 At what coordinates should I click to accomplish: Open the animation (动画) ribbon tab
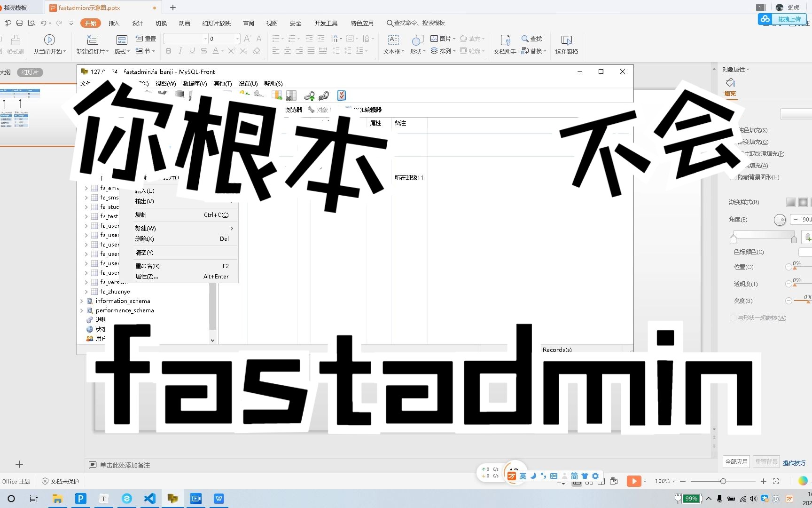[184, 23]
